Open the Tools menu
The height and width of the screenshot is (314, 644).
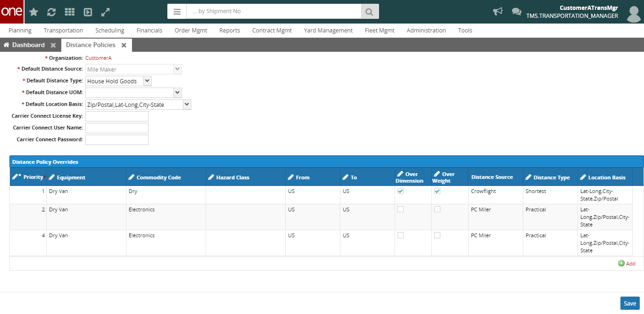(465, 30)
